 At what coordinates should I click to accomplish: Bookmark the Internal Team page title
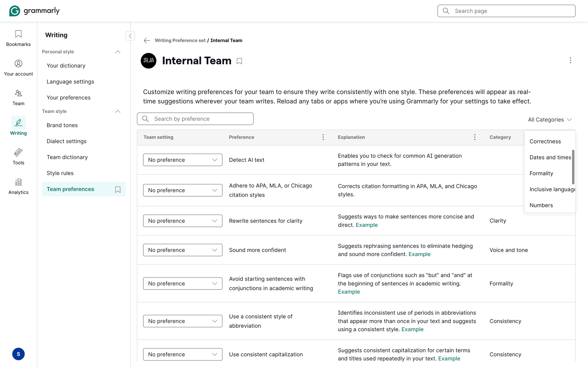click(x=239, y=61)
